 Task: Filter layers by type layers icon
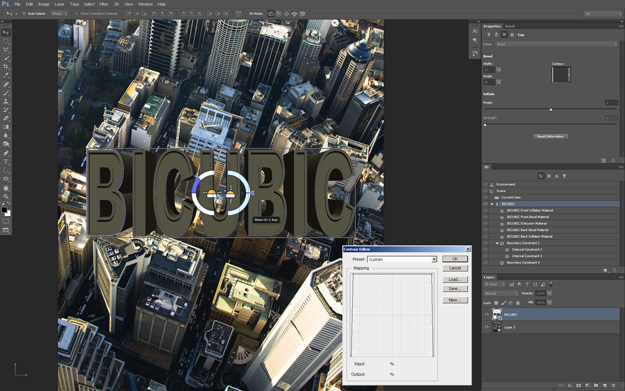(x=527, y=284)
